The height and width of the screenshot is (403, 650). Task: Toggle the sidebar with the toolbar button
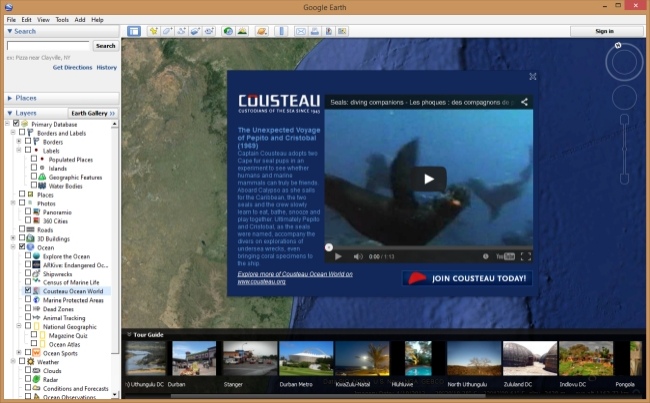[x=133, y=31]
